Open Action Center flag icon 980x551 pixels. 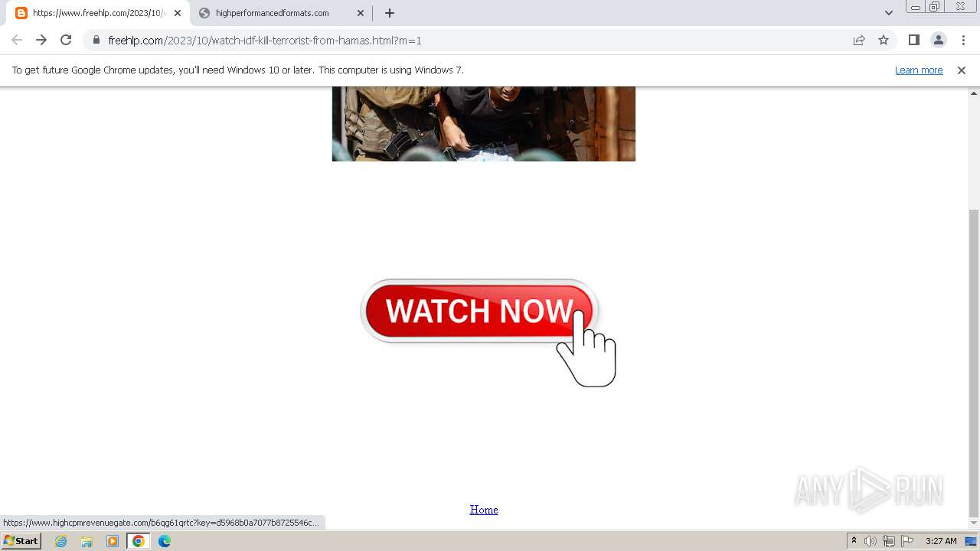[907, 541]
